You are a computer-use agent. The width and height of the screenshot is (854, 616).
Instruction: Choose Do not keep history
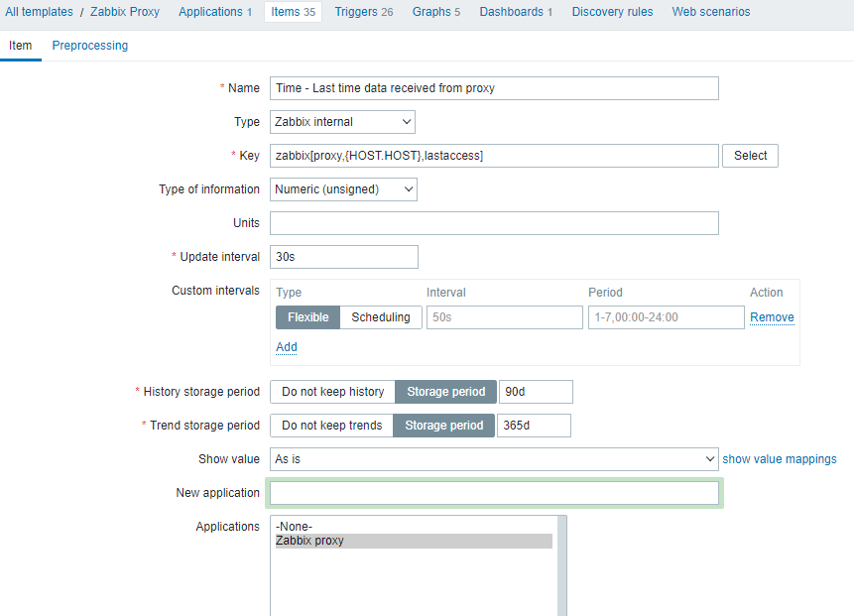click(333, 392)
